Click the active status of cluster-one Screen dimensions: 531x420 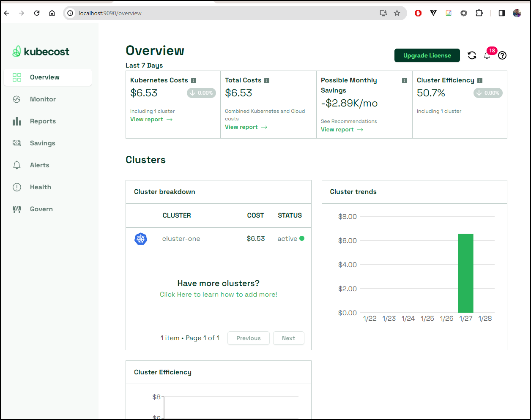click(x=291, y=239)
